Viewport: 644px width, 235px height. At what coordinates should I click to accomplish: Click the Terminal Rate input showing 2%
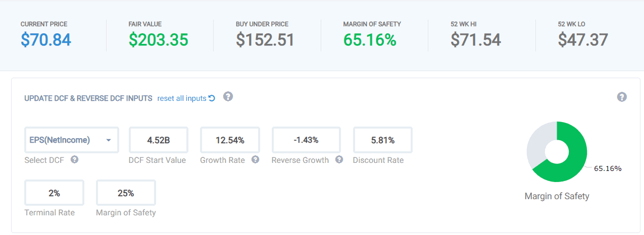click(54, 193)
